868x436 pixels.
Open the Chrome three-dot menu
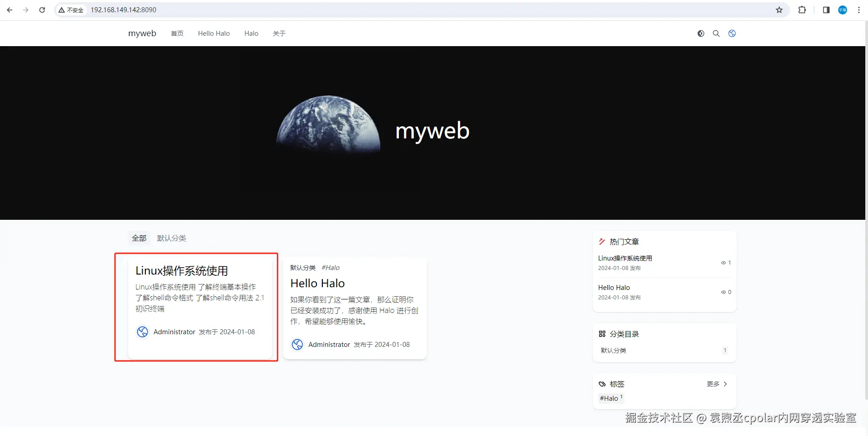(x=859, y=10)
